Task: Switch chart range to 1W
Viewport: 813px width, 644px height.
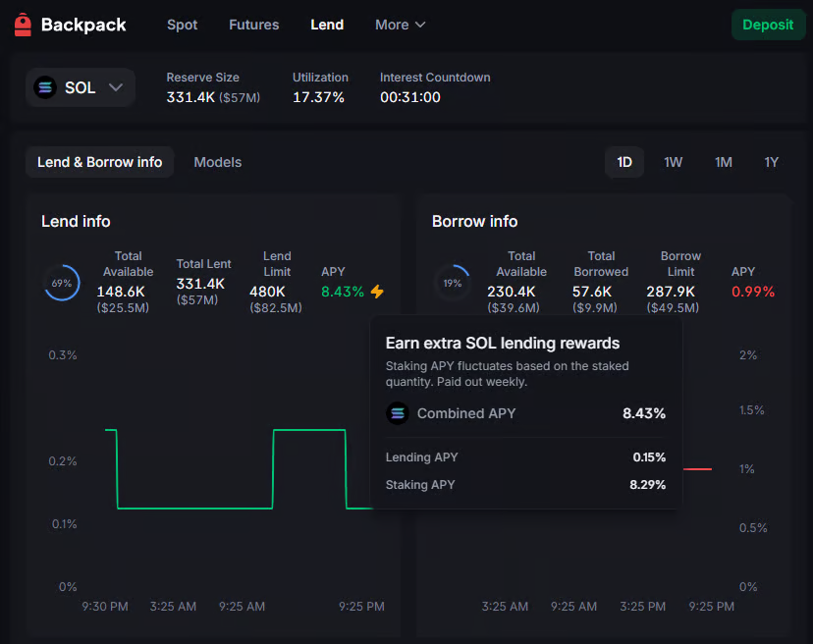Action: click(x=673, y=162)
